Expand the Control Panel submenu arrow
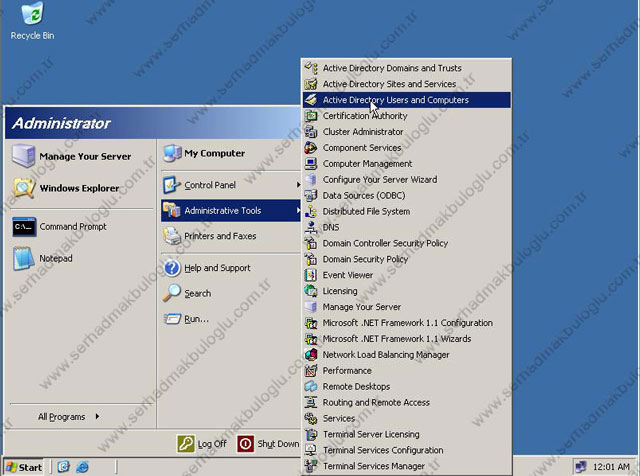This screenshot has width=640, height=476. click(298, 185)
